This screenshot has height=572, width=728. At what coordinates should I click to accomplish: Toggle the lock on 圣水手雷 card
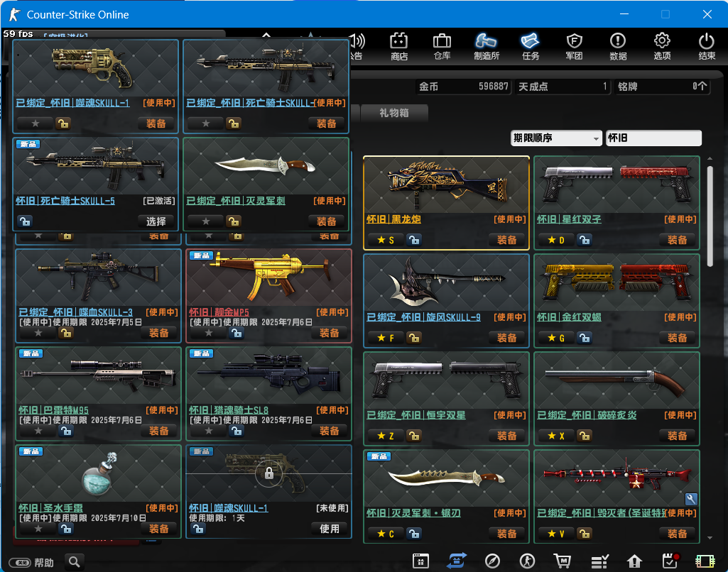pos(66,529)
